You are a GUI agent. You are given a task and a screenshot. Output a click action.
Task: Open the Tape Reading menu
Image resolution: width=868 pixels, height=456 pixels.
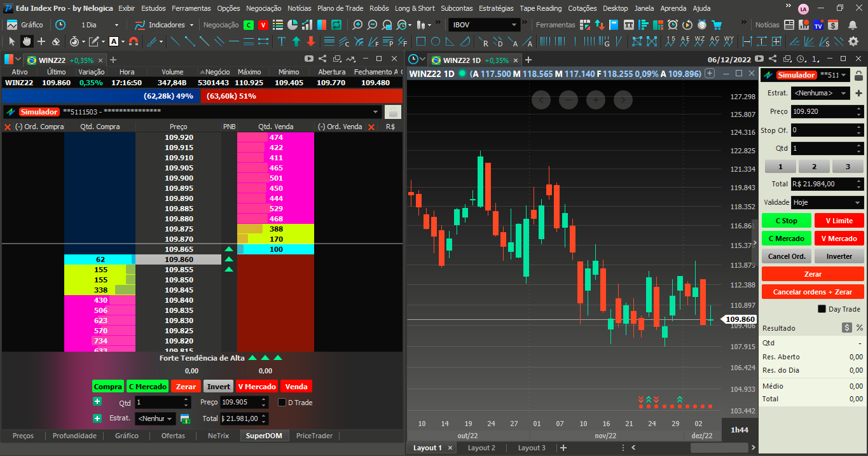541,8
